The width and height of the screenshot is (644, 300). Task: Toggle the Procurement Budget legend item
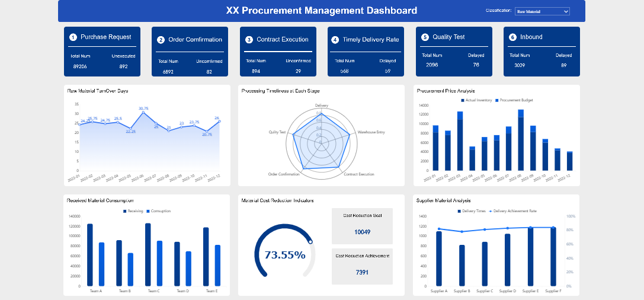pyautogui.click(x=514, y=100)
